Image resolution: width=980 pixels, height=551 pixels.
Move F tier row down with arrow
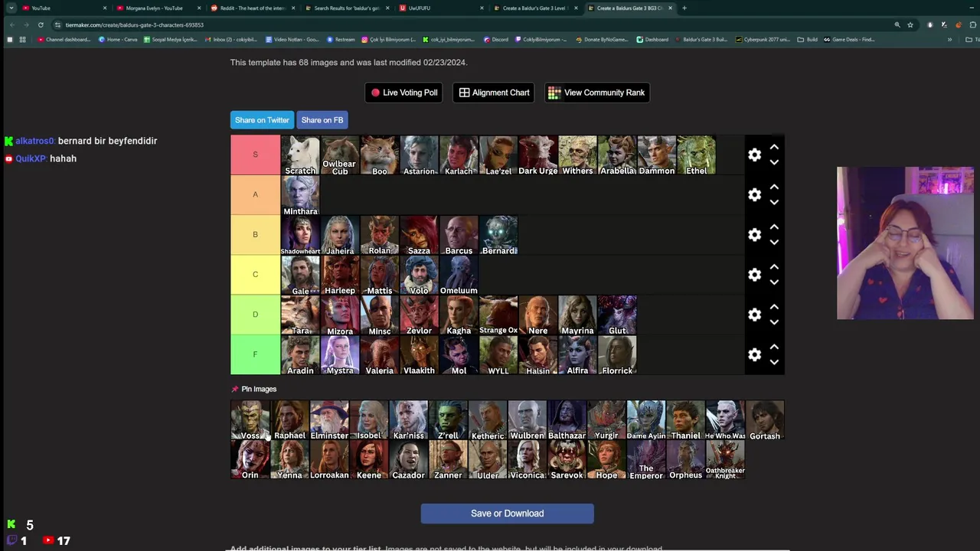(x=774, y=362)
